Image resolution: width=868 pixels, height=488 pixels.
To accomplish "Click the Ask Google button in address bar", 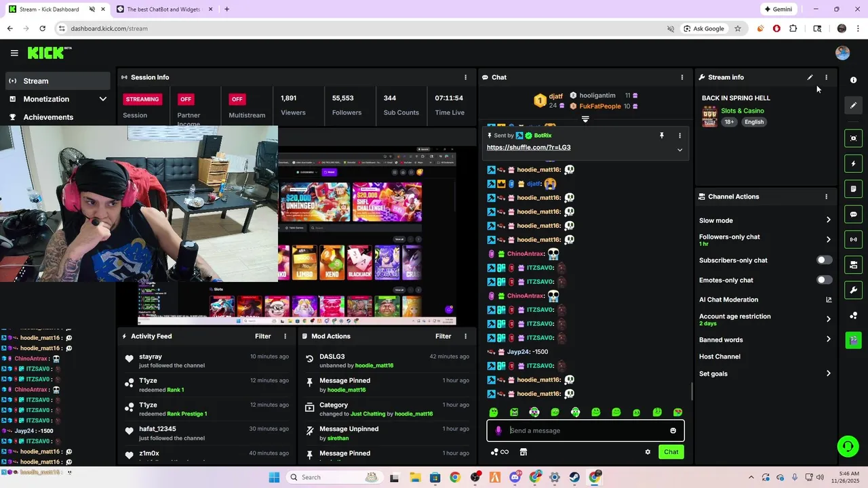I will pyautogui.click(x=704, y=28).
